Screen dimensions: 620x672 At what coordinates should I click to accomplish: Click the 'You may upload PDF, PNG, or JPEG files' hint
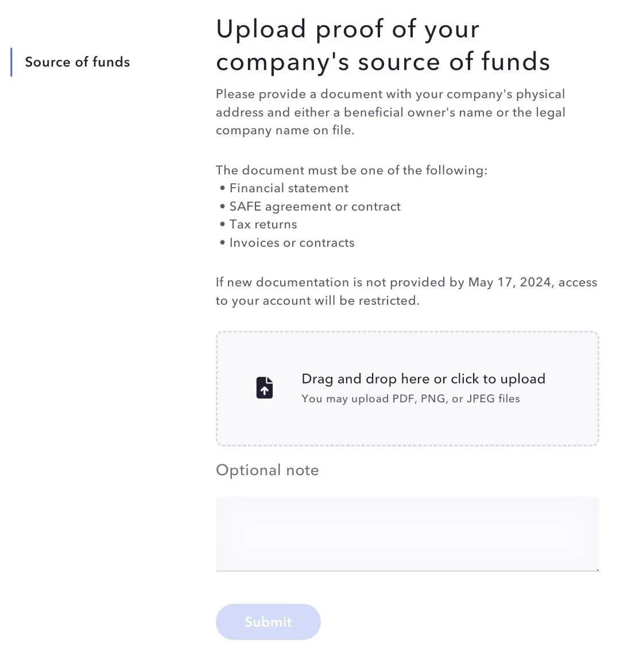[411, 399]
